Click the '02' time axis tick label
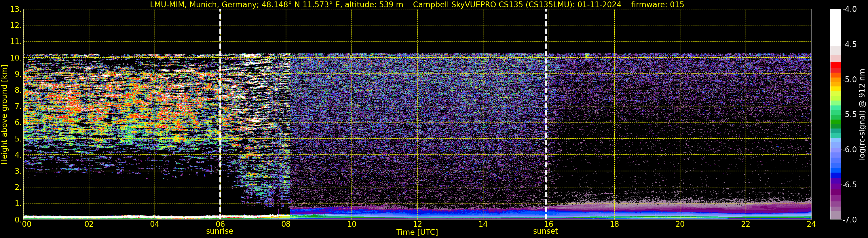 pos(89,224)
